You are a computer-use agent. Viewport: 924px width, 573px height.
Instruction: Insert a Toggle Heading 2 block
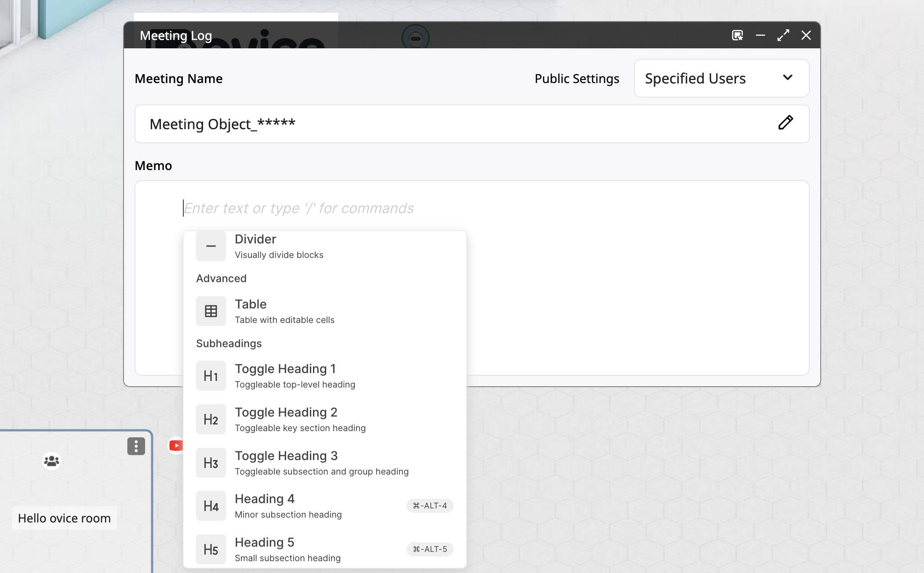click(324, 419)
